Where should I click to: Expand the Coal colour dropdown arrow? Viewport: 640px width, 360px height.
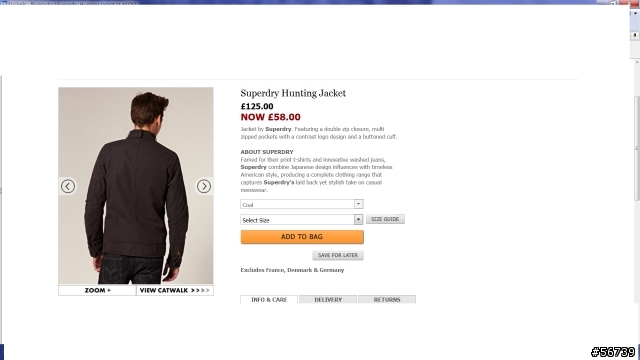358,204
